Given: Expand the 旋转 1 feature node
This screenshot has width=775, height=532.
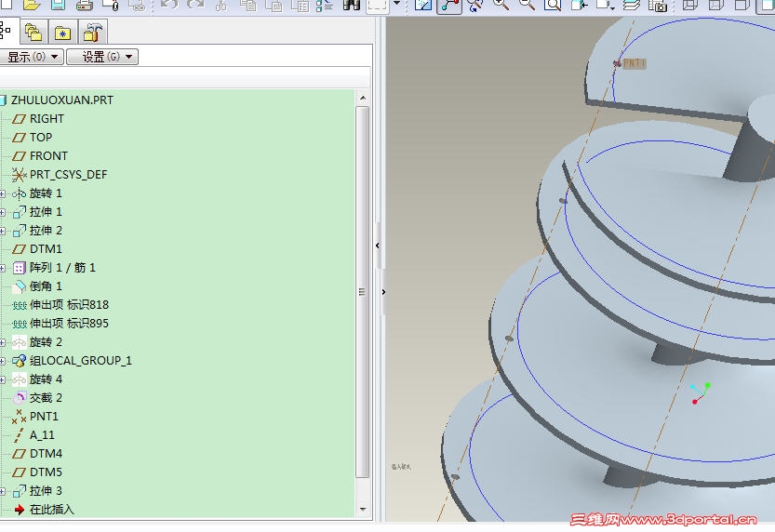Looking at the screenshot, I should 3,193.
